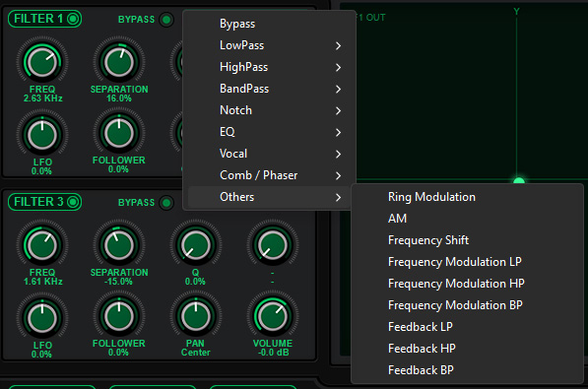Adjust Filter 1 FREQ knob
The width and height of the screenshot is (588, 389).
[x=42, y=61]
